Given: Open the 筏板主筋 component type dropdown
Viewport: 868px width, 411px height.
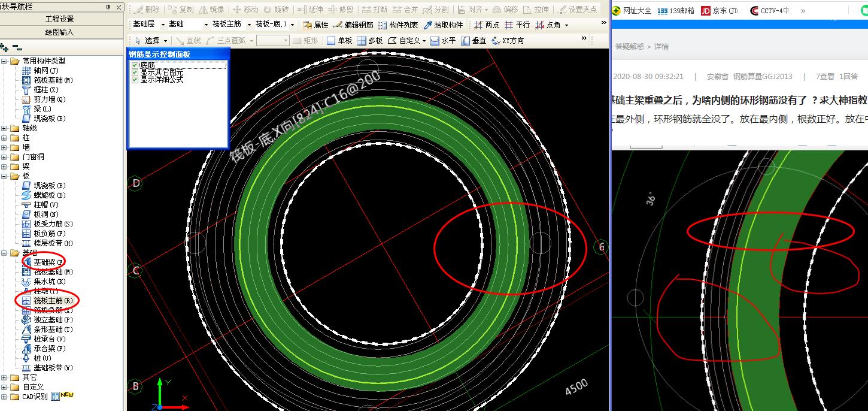Looking at the screenshot, I should tap(249, 25).
